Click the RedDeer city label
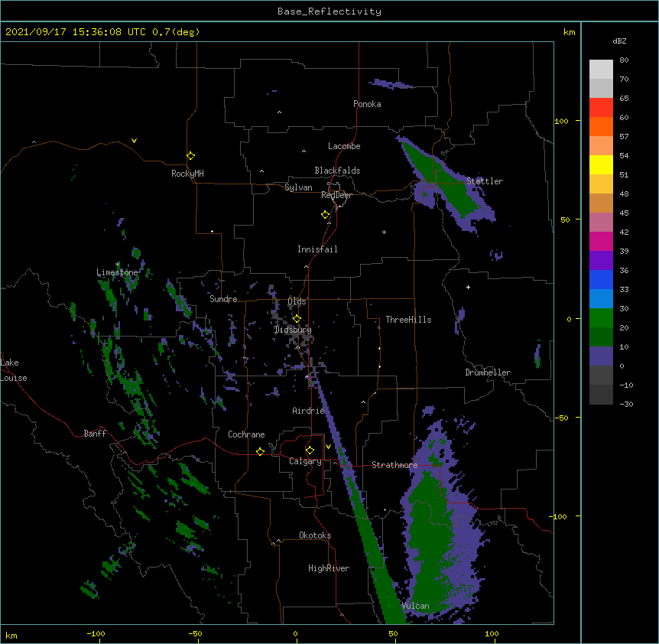Image resolution: width=659 pixels, height=644 pixels. [336, 195]
